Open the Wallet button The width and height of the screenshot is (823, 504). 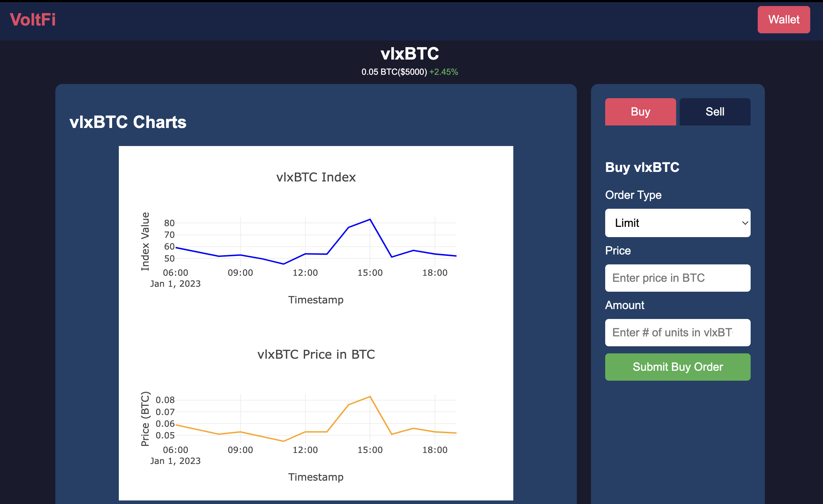click(x=784, y=19)
